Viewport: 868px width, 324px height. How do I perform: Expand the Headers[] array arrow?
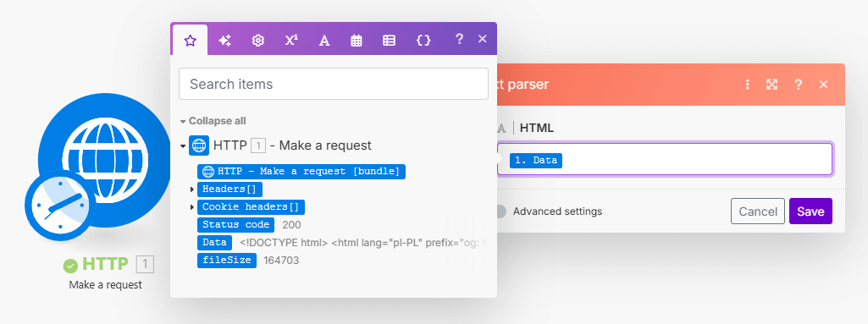191,189
